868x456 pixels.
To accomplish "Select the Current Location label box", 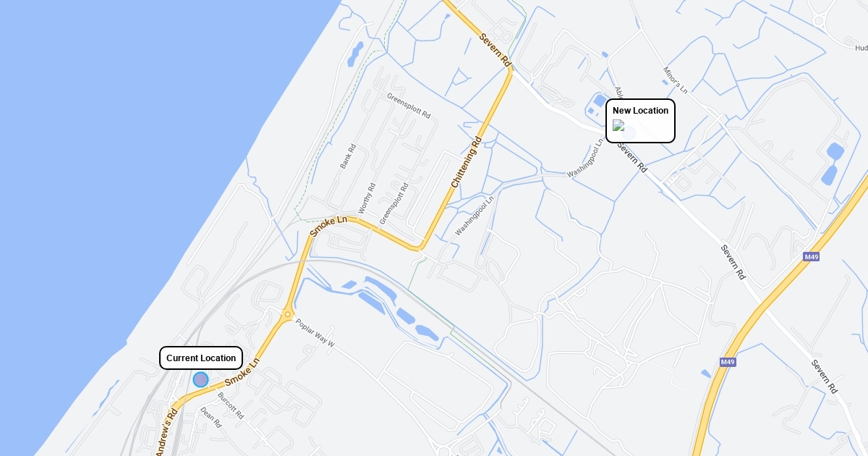I will pyautogui.click(x=201, y=358).
